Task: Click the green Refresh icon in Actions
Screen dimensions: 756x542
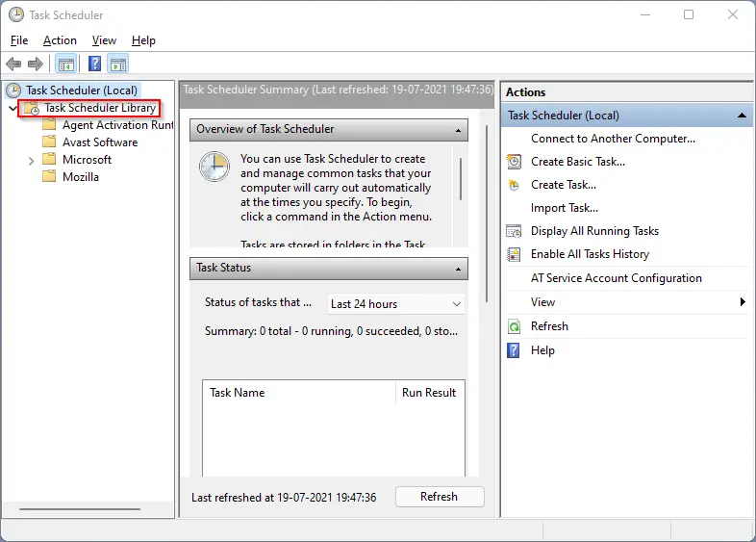Action: (514, 326)
